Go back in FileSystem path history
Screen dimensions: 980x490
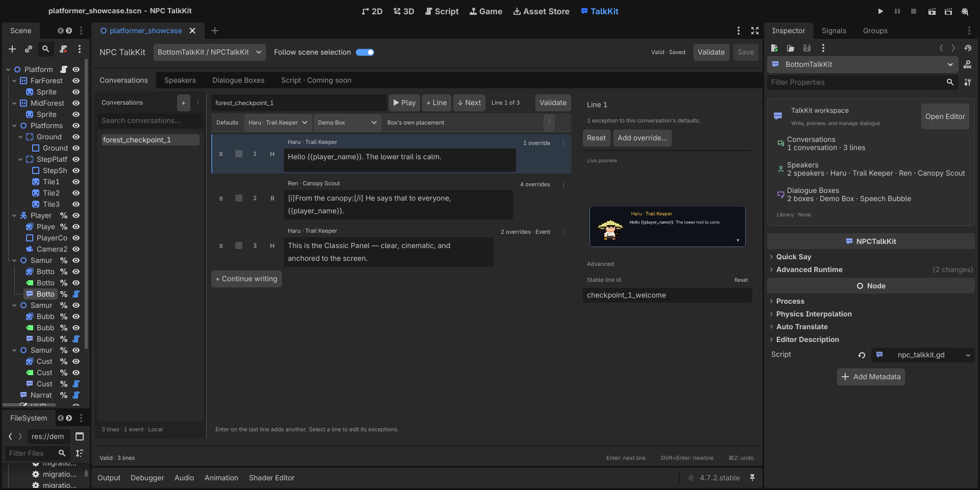click(10, 436)
